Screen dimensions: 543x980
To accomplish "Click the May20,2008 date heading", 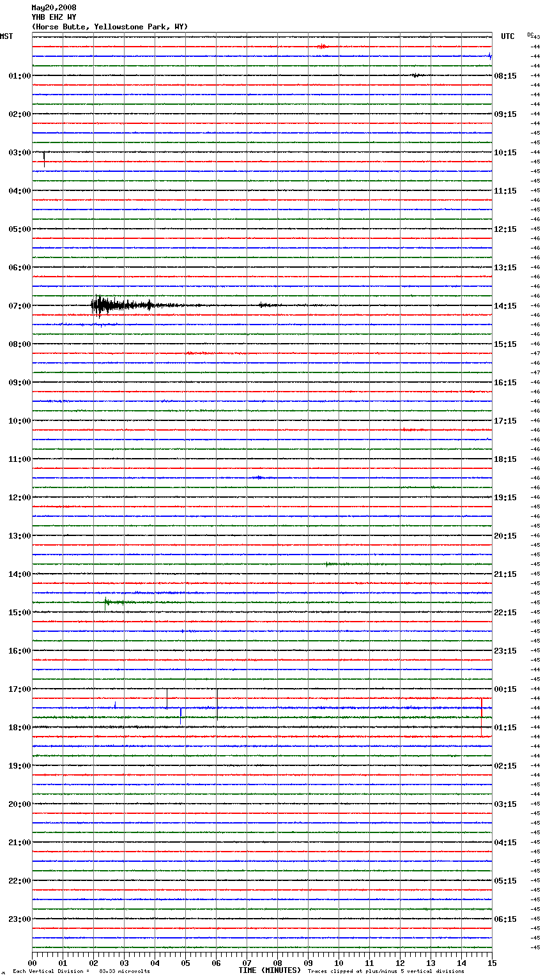I will [54, 8].
